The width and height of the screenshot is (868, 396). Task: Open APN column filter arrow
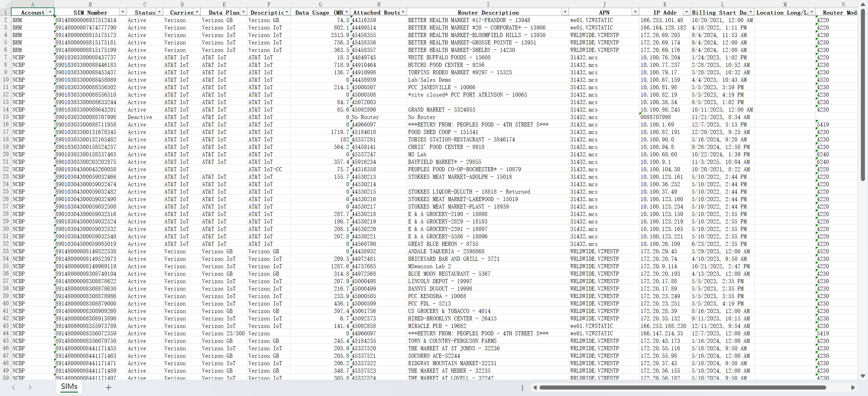[635, 12]
